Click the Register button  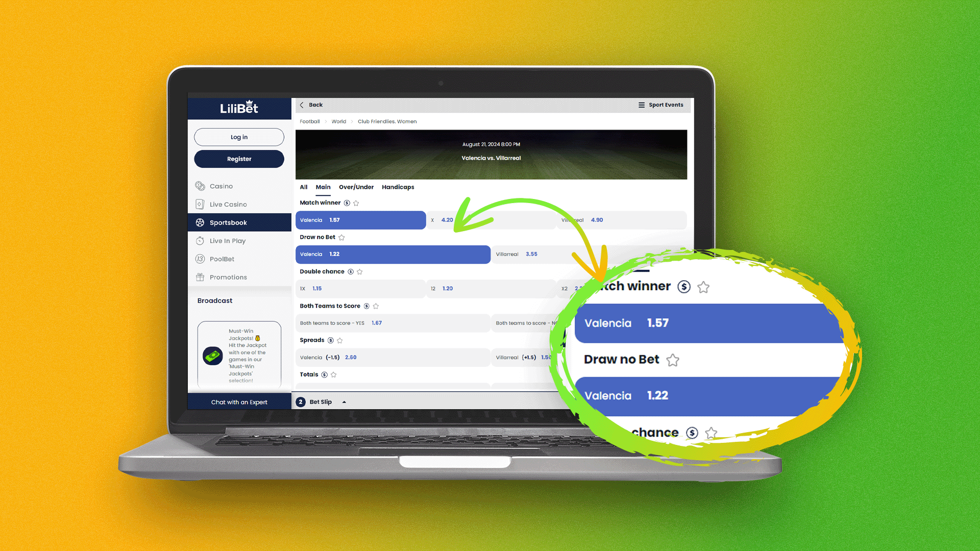pos(239,159)
